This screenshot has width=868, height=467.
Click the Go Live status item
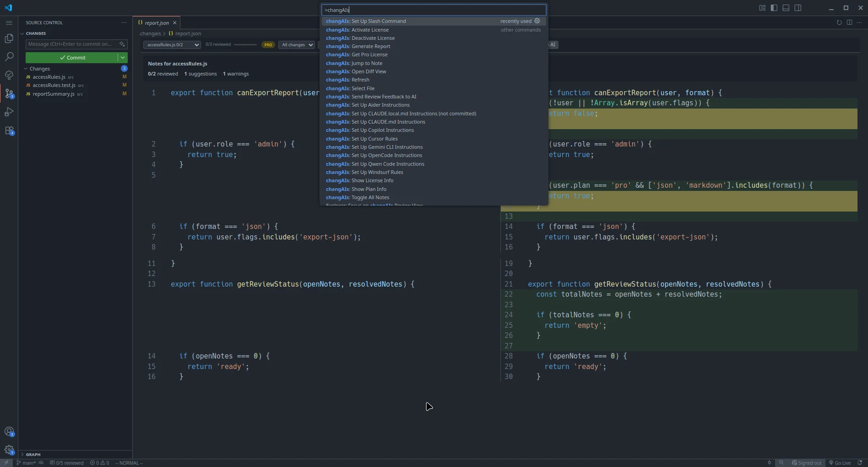(x=840, y=463)
